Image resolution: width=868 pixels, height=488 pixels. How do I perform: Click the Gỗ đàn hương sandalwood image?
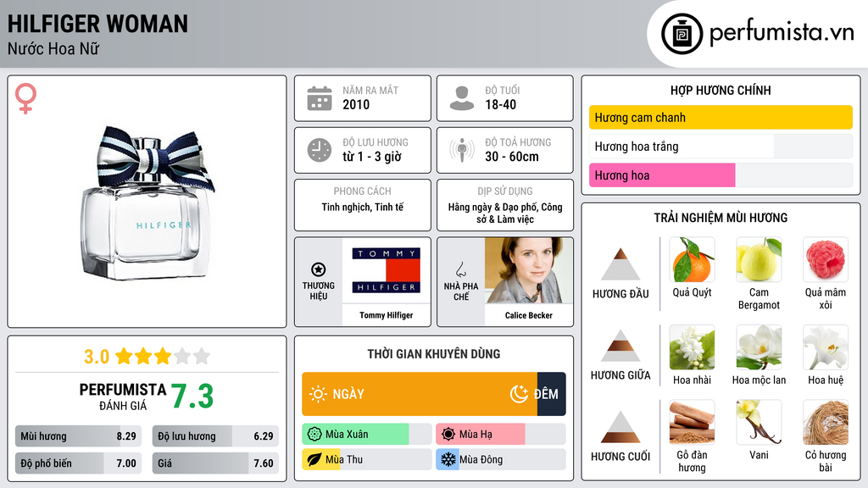pos(692,422)
